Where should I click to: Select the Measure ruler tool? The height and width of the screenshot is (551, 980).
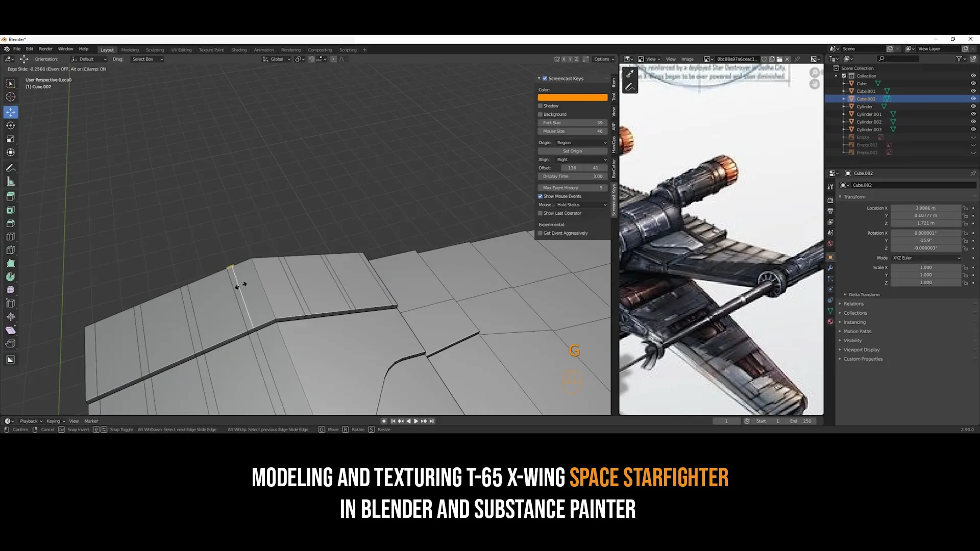pyautogui.click(x=11, y=181)
